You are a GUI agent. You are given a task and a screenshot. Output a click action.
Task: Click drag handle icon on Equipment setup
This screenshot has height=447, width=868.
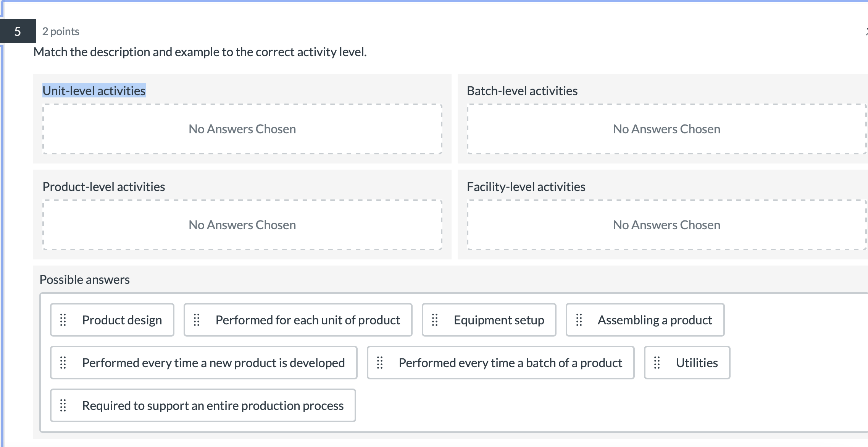pos(435,320)
